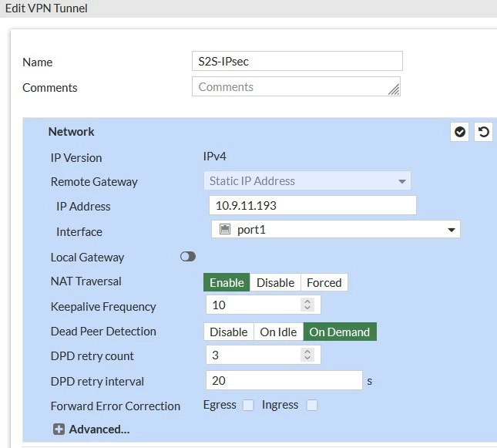Open the Interface port1 dropdown
The width and height of the screenshot is (497, 448).
pos(336,229)
